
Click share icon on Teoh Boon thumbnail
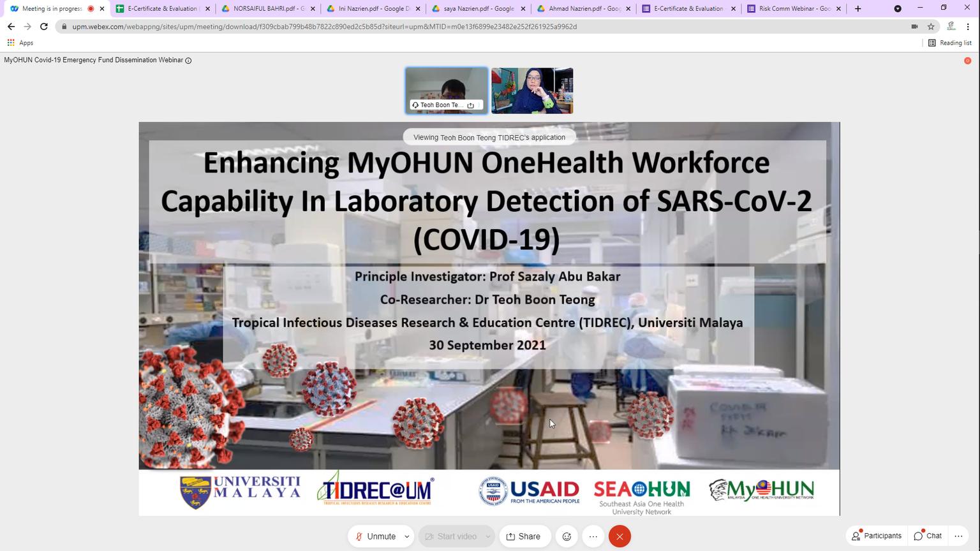pos(471,105)
